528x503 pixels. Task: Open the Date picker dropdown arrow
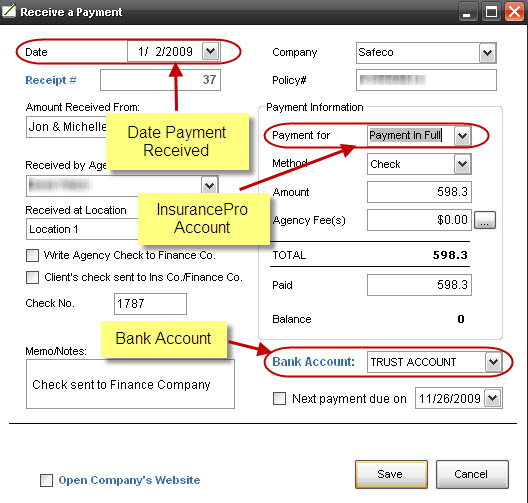pyautogui.click(x=211, y=52)
